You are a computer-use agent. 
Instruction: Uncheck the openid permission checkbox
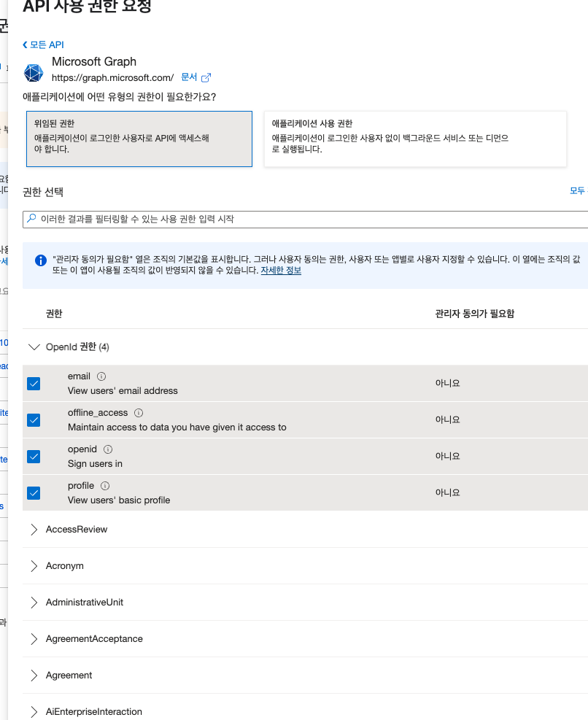34,457
